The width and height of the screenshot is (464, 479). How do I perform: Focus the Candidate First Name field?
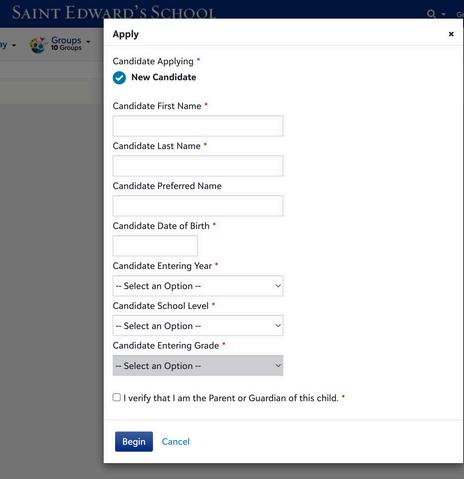coord(198,126)
